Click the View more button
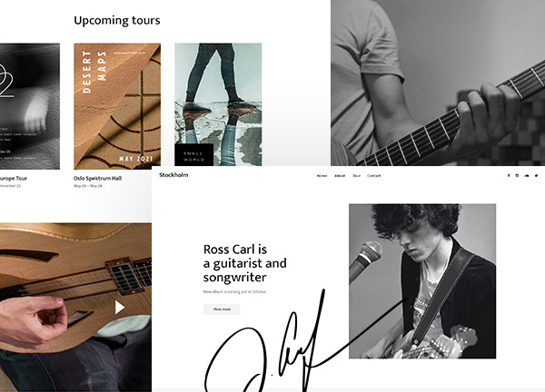Image resolution: width=545 pixels, height=392 pixels. [x=222, y=309]
